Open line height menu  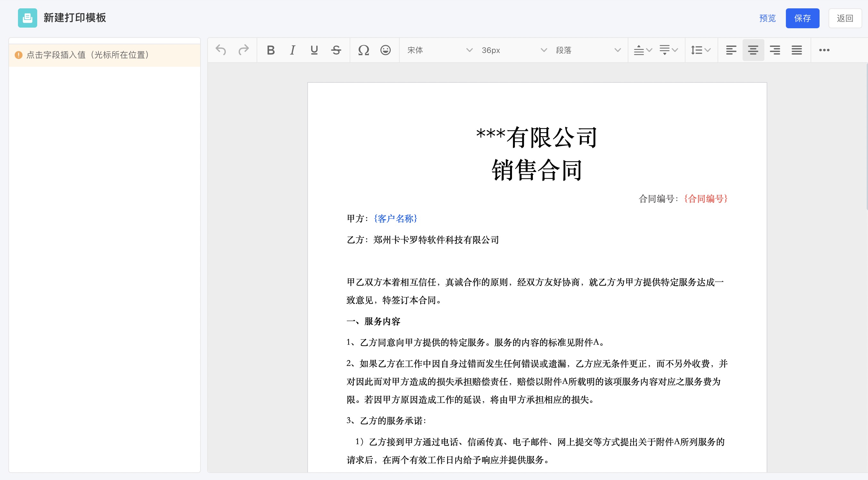pyautogui.click(x=701, y=50)
